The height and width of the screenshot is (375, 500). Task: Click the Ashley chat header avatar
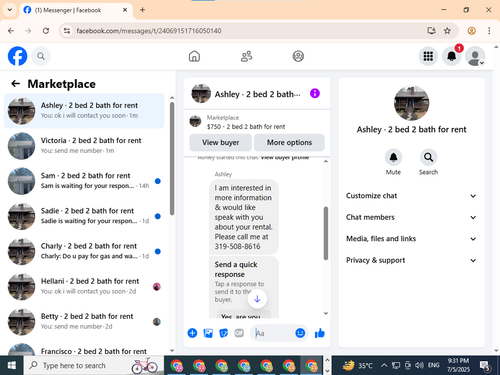201,94
